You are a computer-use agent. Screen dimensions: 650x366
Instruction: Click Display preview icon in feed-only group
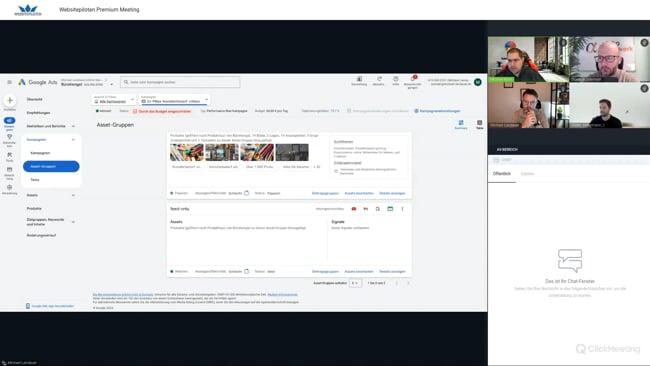390,209
